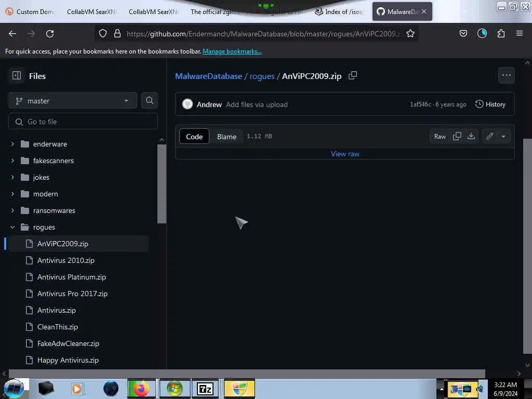Copy the file path icon next to AnViPC2009.zip
Image resolution: width=532 pixels, height=399 pixels.
tap(353, 75)
